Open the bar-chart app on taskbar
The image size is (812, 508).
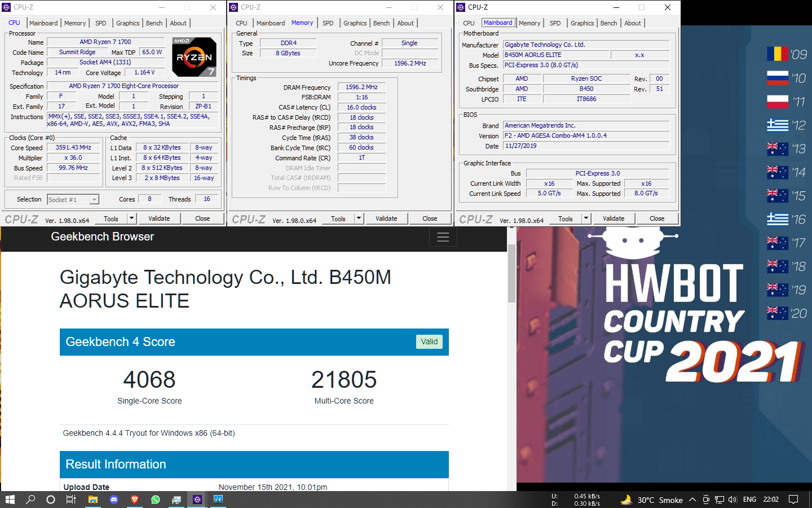pos(218,500)
